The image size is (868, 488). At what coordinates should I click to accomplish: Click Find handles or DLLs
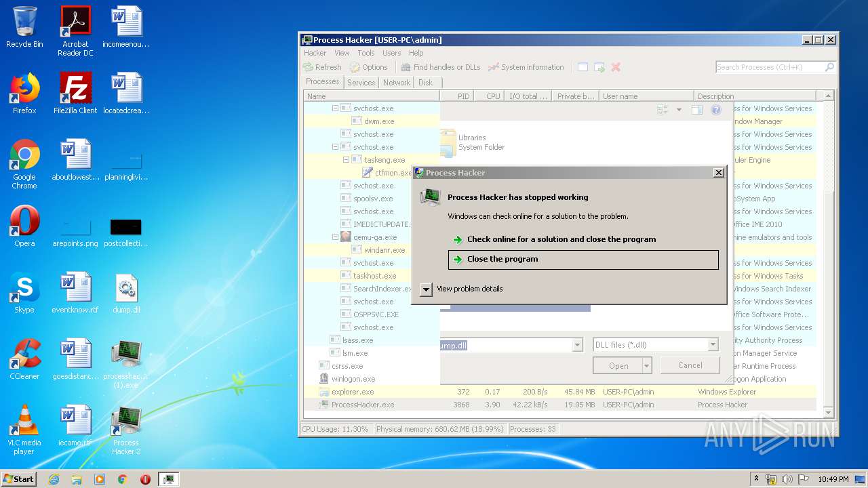pyautogui.click(x=441, y=67)
